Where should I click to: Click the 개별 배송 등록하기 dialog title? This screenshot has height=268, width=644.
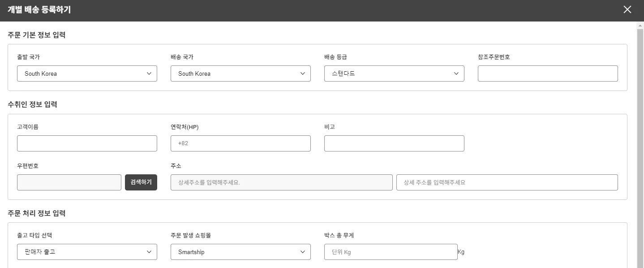point(39,10)
